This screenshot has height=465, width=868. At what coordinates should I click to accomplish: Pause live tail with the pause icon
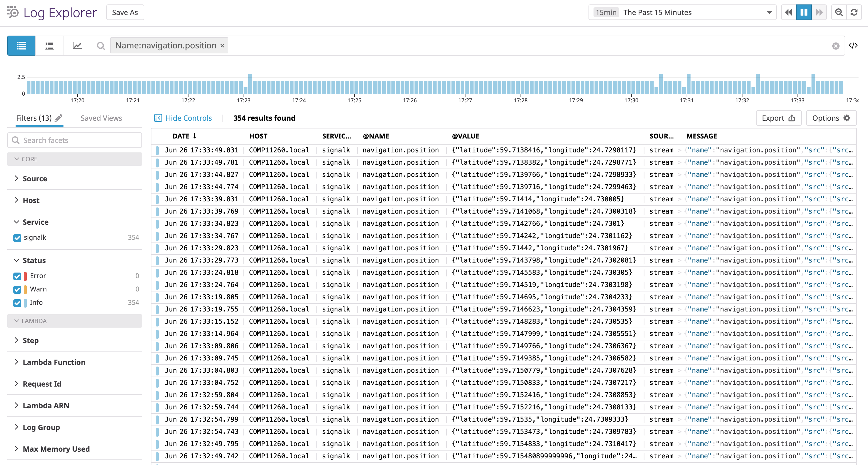[x=804, y=12]
